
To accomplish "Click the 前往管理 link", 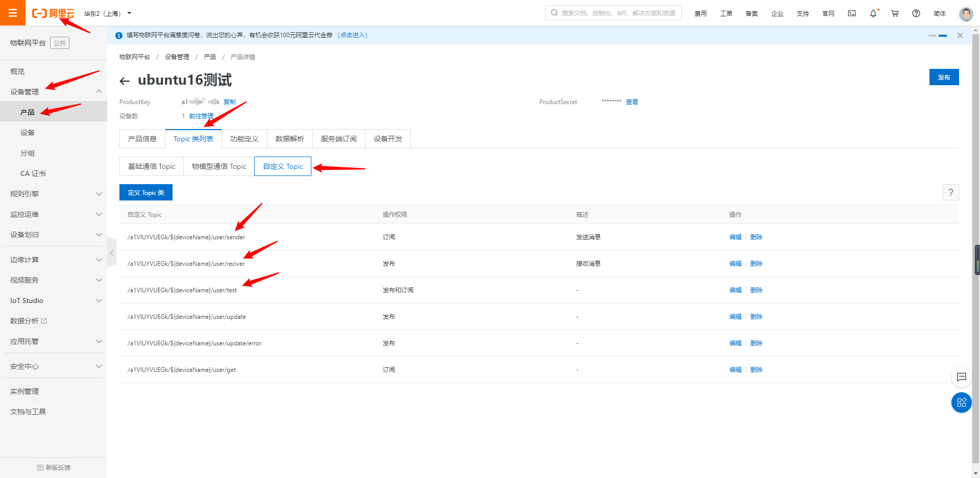I will (x=201, y=116).
